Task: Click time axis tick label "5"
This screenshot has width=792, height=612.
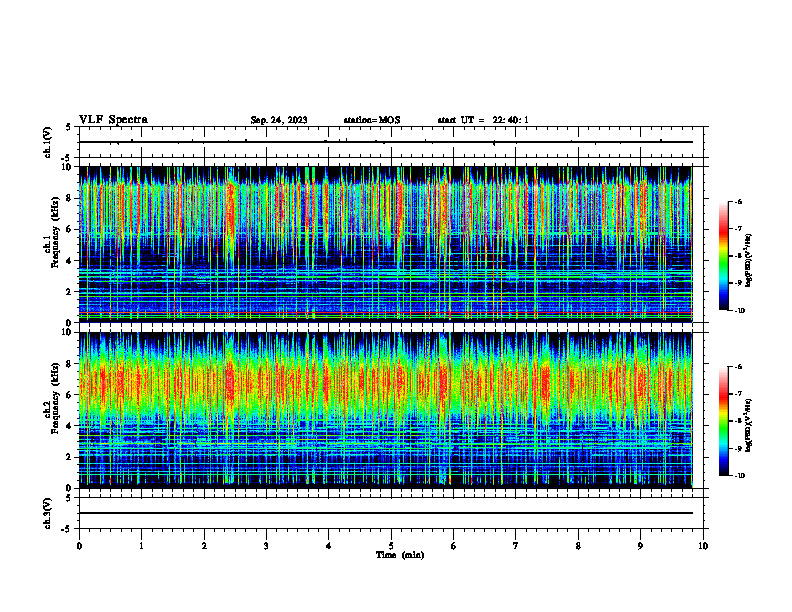Action: click(391, 546)
